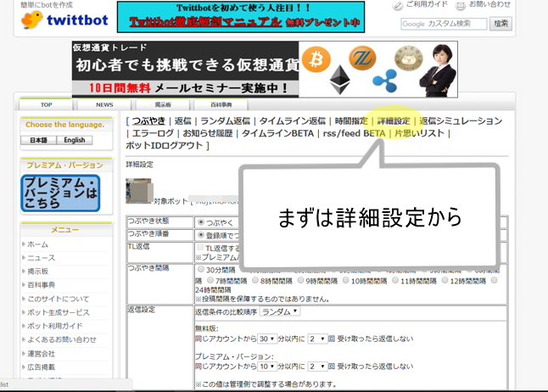Open the 掲示板 tab

tap(163, 104)
